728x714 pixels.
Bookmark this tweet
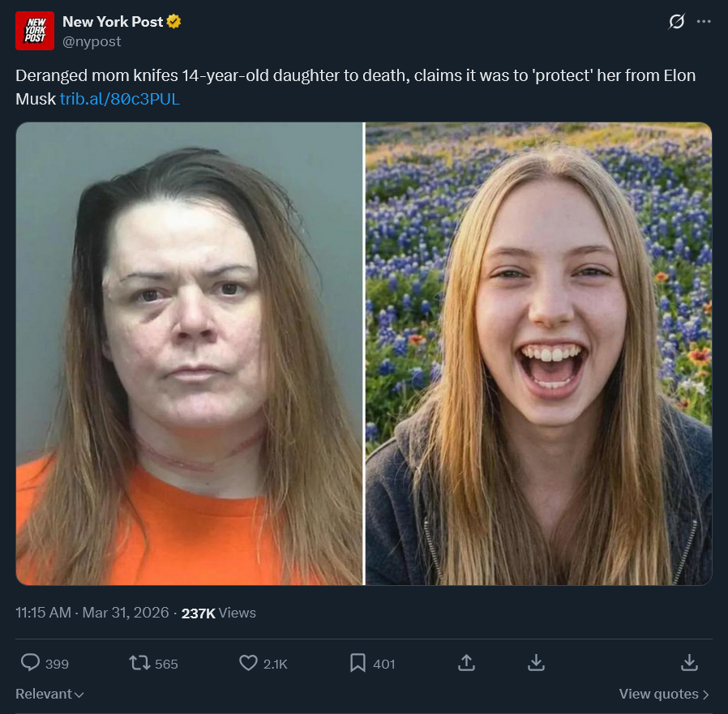pos(358,662)
